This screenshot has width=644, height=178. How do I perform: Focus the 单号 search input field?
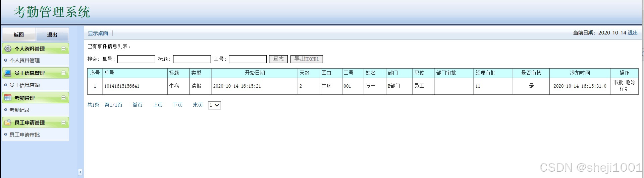(x=136, y=59)
